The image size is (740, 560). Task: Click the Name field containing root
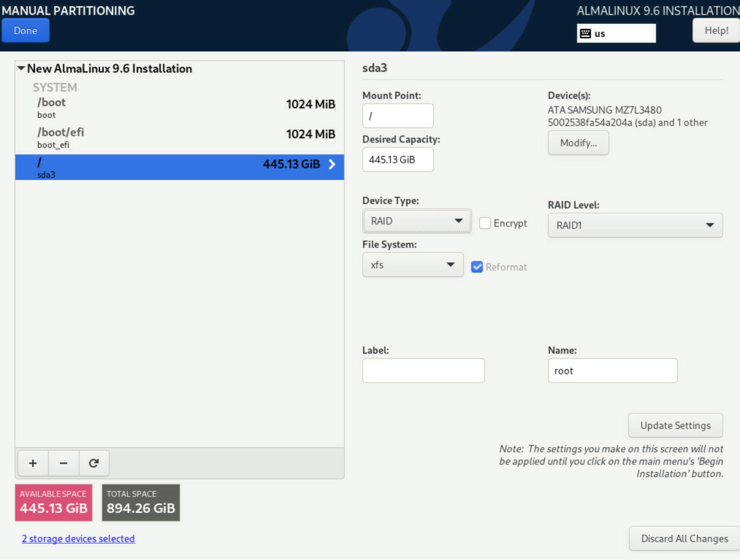coord(613,371)
